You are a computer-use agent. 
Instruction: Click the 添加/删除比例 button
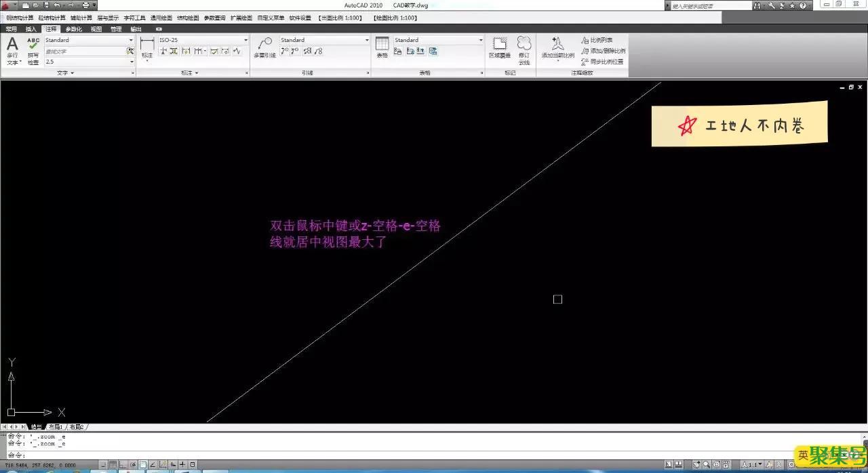tap(606, 51)
